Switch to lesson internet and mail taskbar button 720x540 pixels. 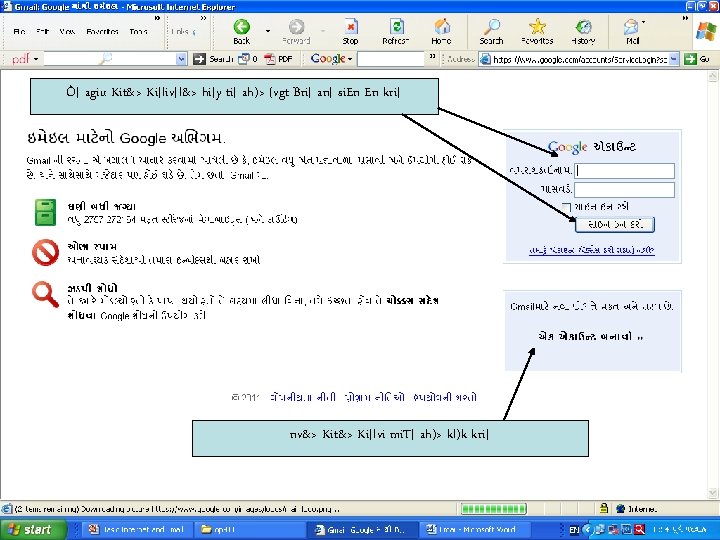point(136,529)
